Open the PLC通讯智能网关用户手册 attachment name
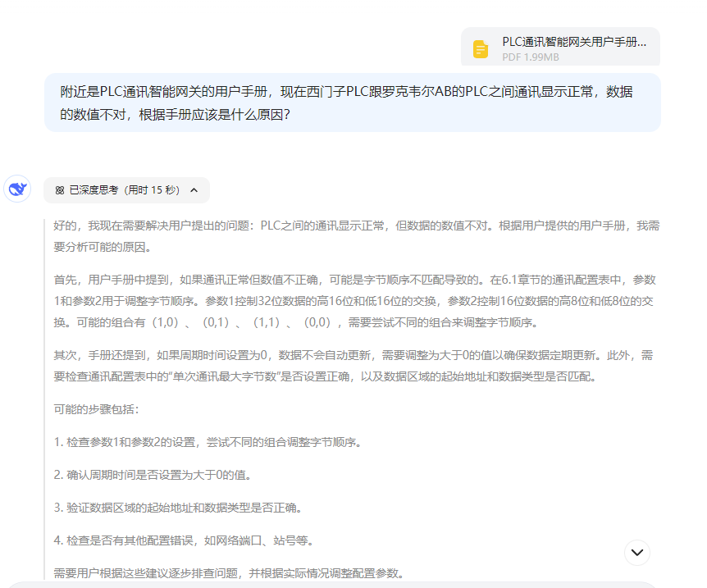The image size is (707, 588). pyautogui.click(x=573, y=41)
